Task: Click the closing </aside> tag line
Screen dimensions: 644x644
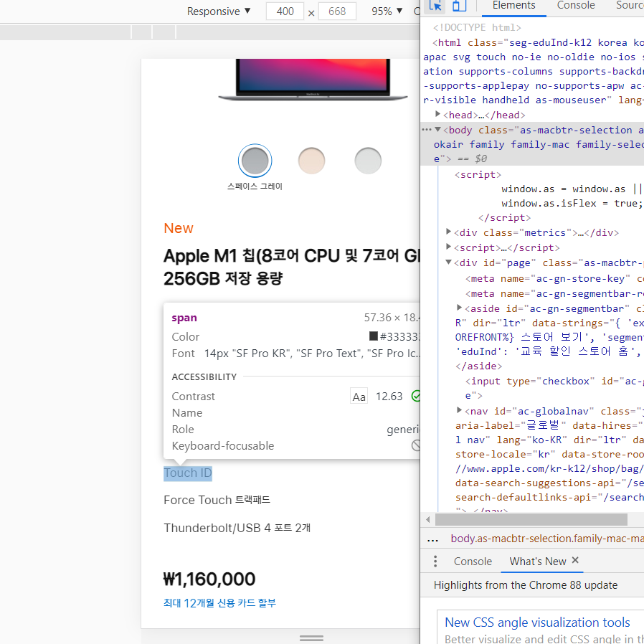Action: [478, 366]
